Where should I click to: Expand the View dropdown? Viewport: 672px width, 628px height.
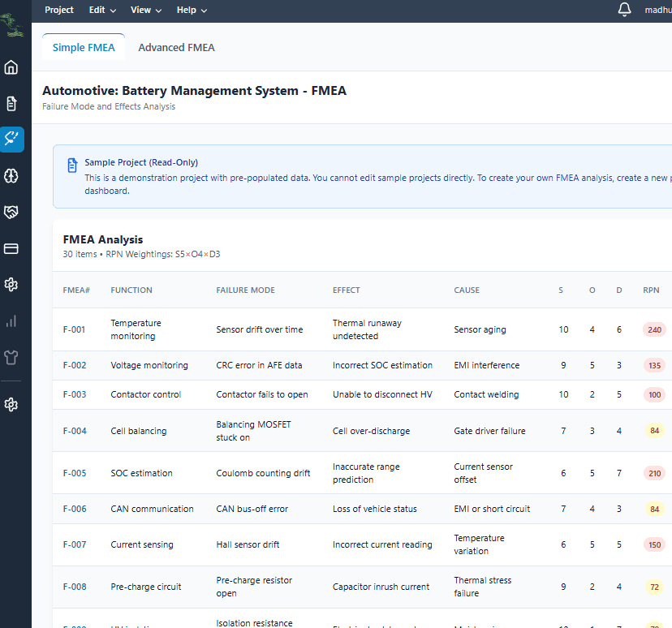[x=144, y=10]
